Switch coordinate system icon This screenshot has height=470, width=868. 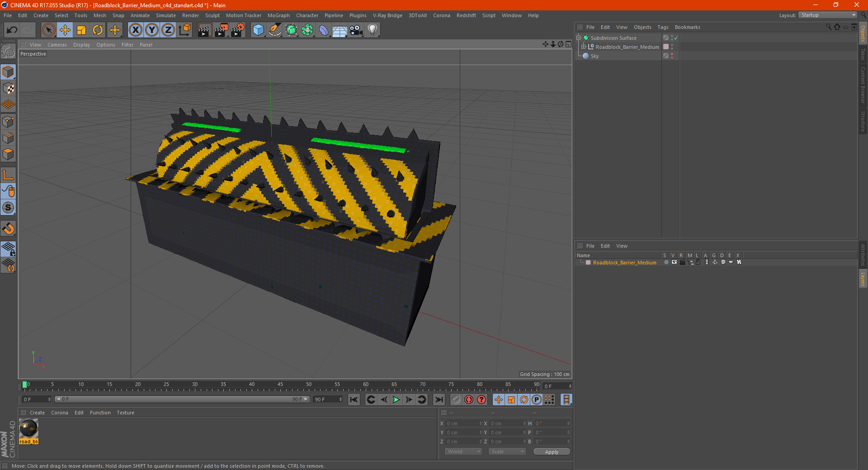coord(184,30)
